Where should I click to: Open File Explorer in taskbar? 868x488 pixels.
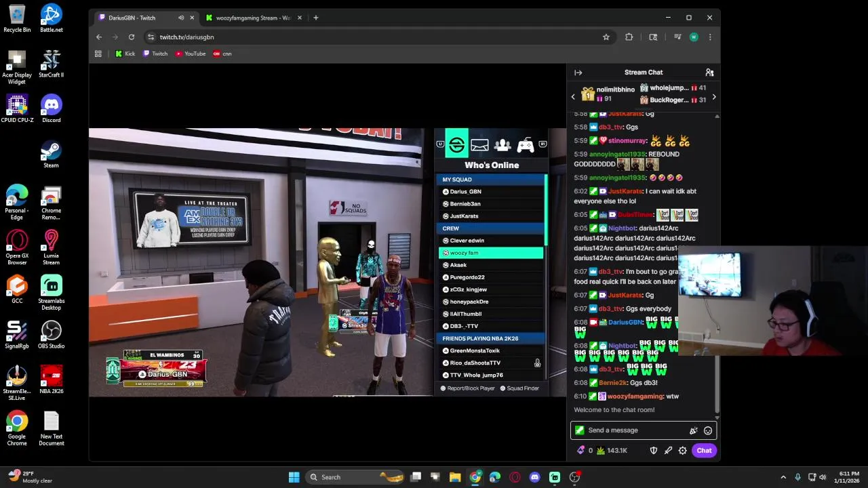coord(455,477)
